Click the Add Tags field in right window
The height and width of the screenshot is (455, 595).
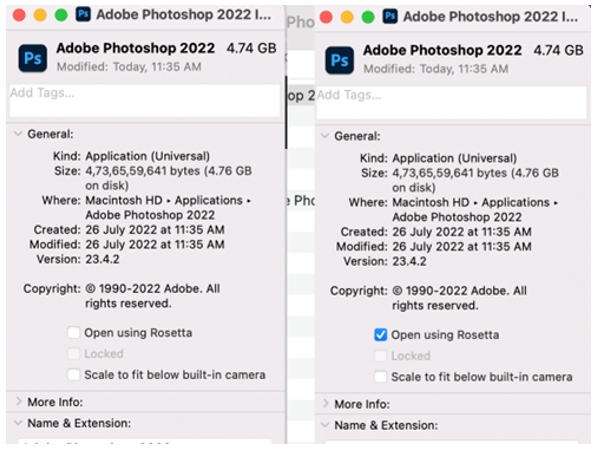[x=452, y=102]
